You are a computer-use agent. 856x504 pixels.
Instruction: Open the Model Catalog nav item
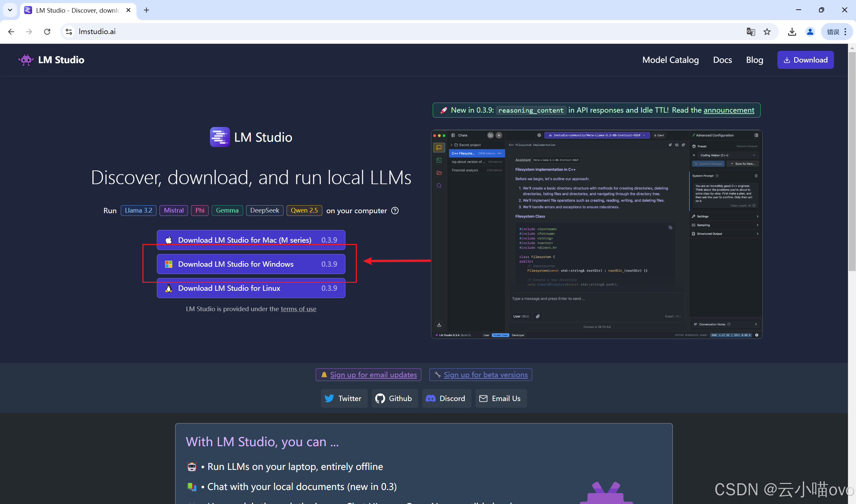[x=670, y=60]
